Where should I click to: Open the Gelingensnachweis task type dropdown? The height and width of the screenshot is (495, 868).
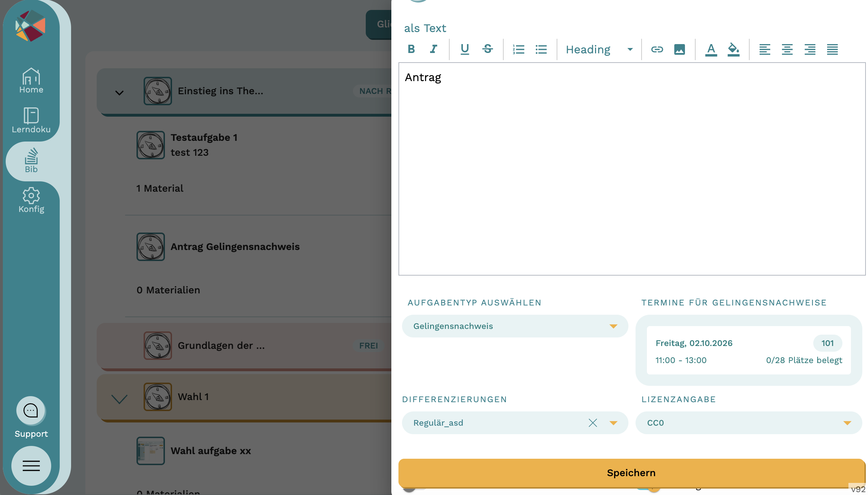pyautogui.click(x=515, y=326)
